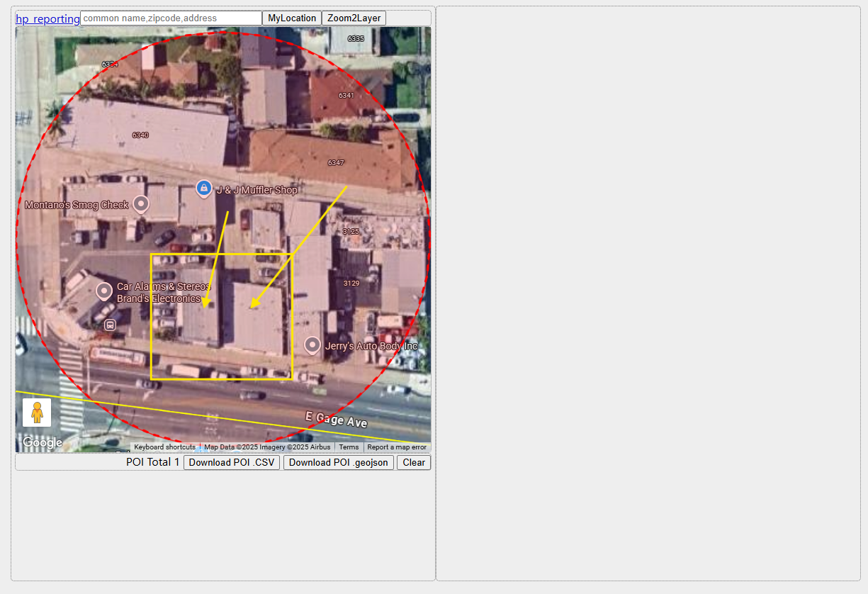This screenshot has height=594, width=868.
Task: Open Keyboard shortcuts on the map
Action: point(164,447)
